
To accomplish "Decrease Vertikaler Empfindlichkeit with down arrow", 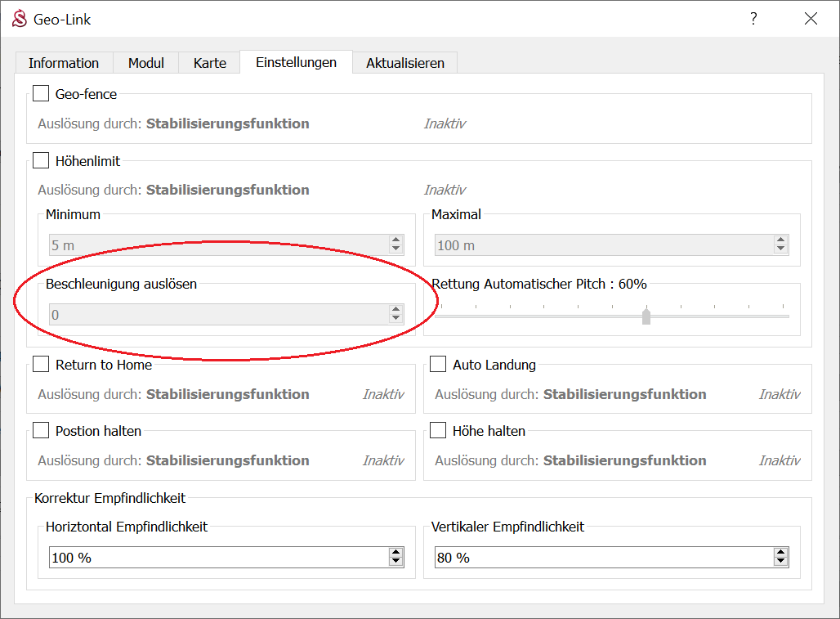I will coord(781,562).
